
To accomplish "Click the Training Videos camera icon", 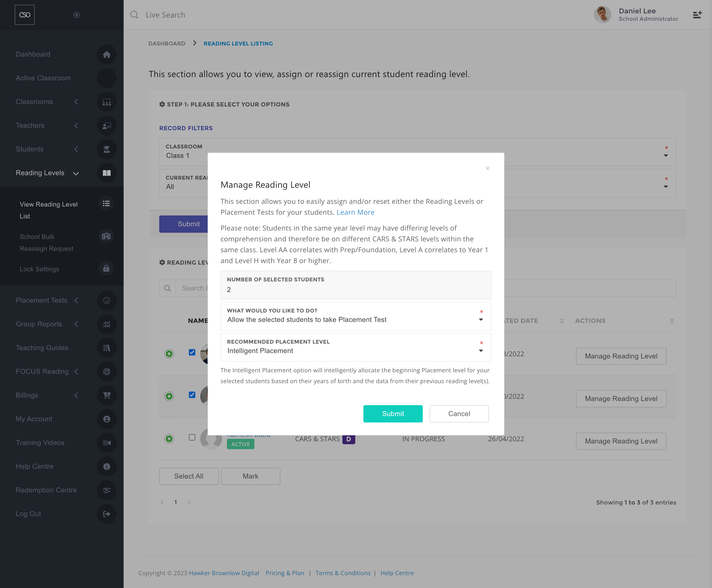I will click(107, 443).
